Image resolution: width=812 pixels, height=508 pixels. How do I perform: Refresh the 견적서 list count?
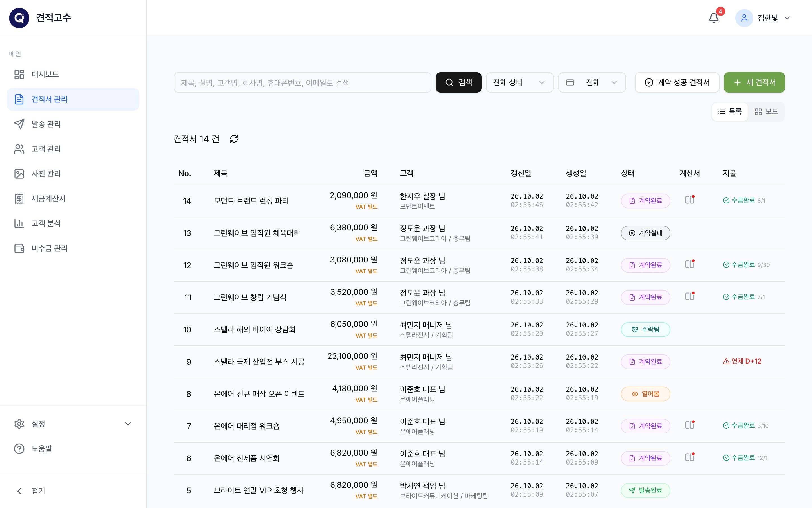tap(234, 139)
